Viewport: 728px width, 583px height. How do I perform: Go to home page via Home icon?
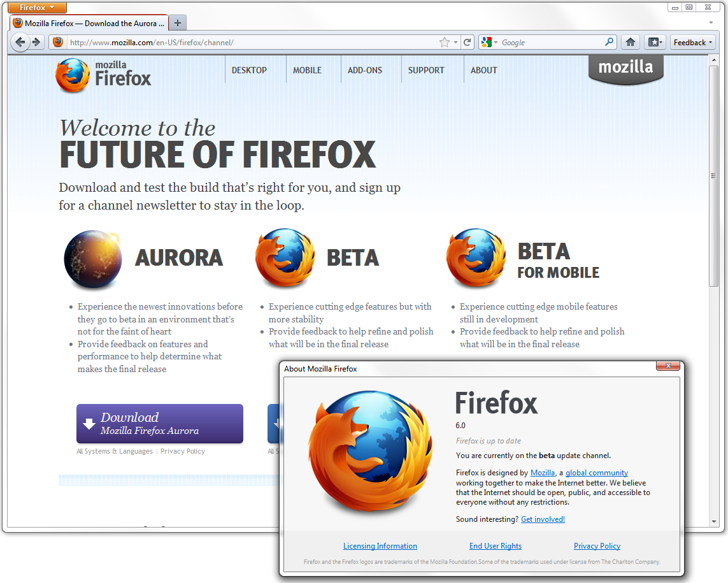coord(630,42)
